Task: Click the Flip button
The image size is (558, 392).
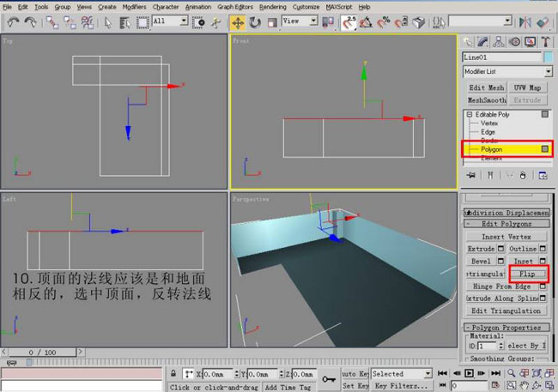Action: pyautogui.click(x=527, y=273)
